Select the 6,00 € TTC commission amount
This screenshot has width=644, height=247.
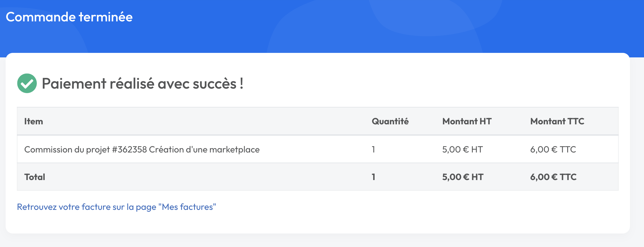pyautogui.click(x=553, y=149)
